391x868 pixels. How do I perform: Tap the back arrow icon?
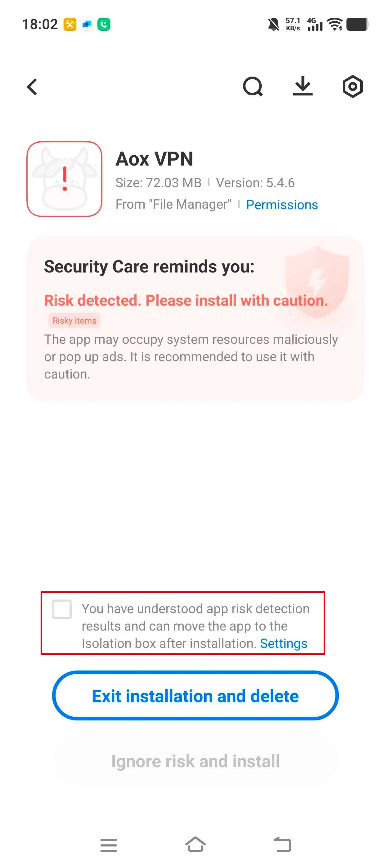[x=32, y=87]
